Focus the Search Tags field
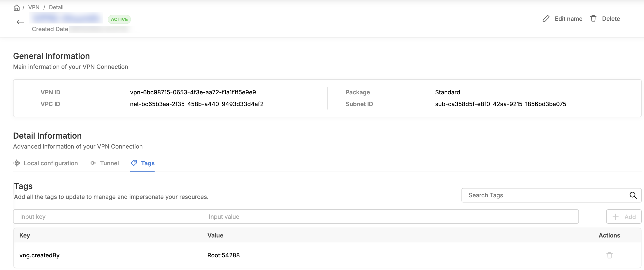644x270 pixels. (545, 195)
